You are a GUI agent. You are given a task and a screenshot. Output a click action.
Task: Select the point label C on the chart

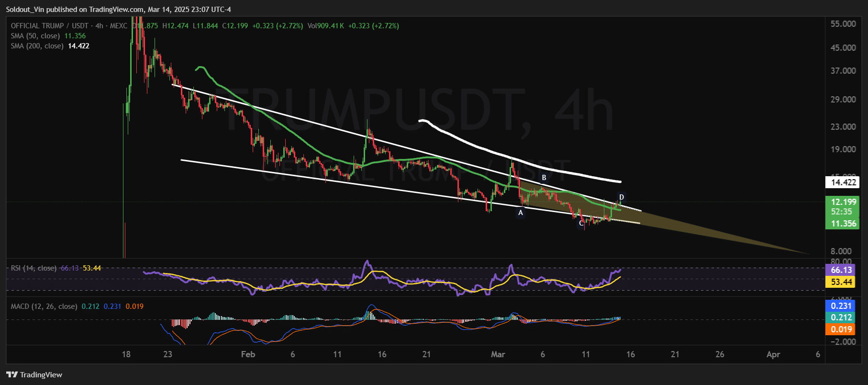(x=581, y=223)
